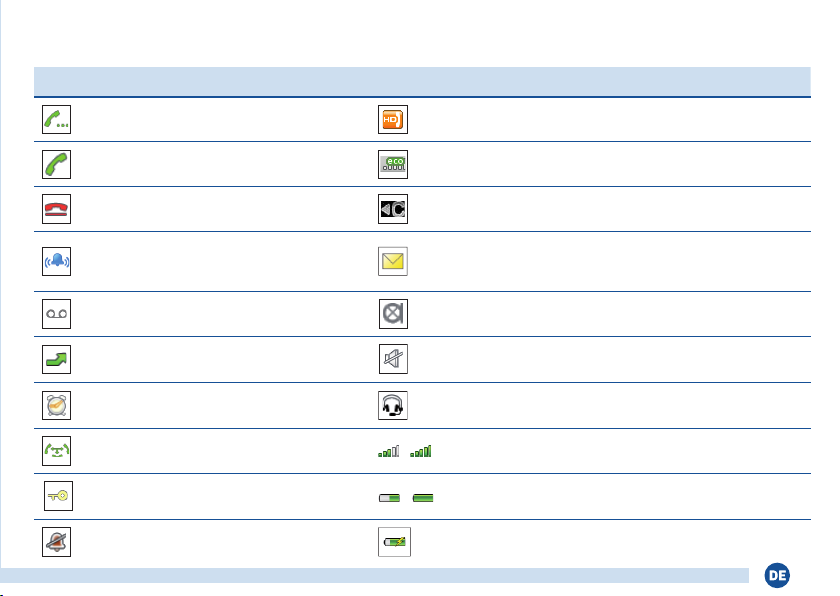
Task: Select the full signal strength bars
Action: [x=421, y=451]
